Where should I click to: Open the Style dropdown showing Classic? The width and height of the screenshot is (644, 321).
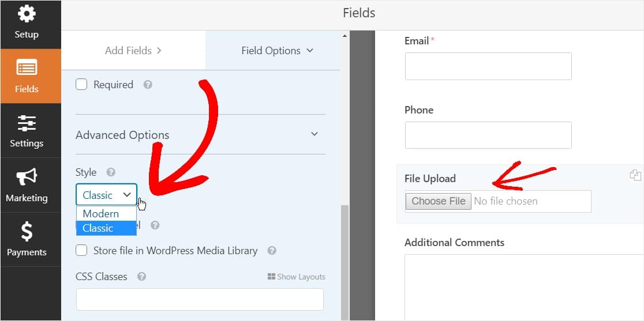[106, 195]
